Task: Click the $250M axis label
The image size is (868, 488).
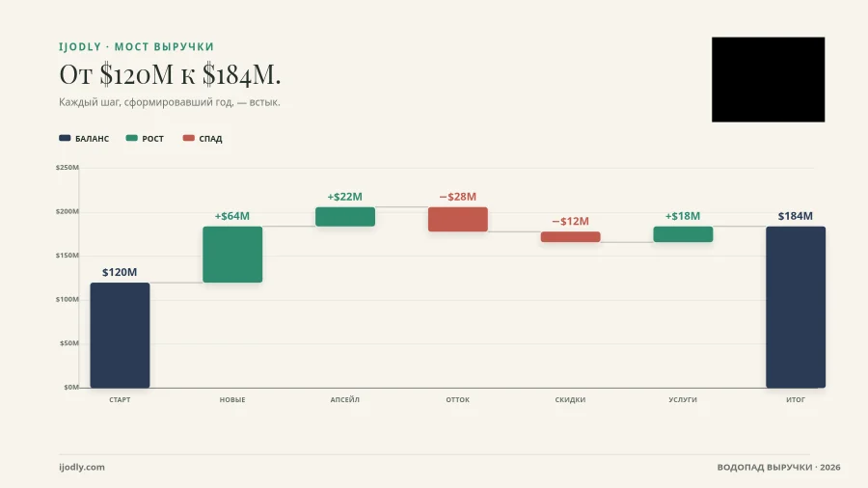Action: pos(67,167)
